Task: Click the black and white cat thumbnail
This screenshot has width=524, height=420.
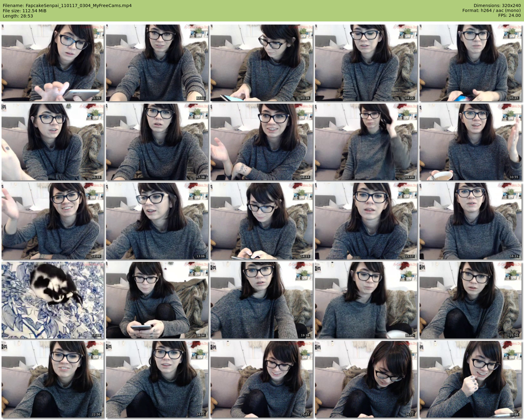Action: [x=53, y=300]
